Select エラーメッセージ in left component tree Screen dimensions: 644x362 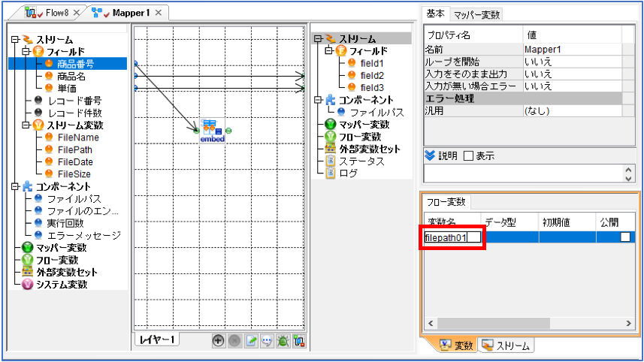[x=83, y=235]
